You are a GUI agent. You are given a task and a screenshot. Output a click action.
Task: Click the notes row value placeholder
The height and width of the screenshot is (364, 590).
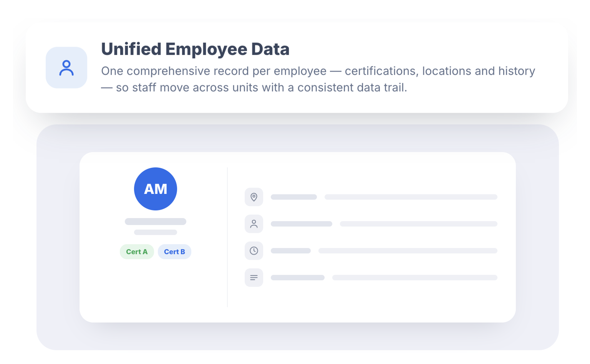click(415, 278)
